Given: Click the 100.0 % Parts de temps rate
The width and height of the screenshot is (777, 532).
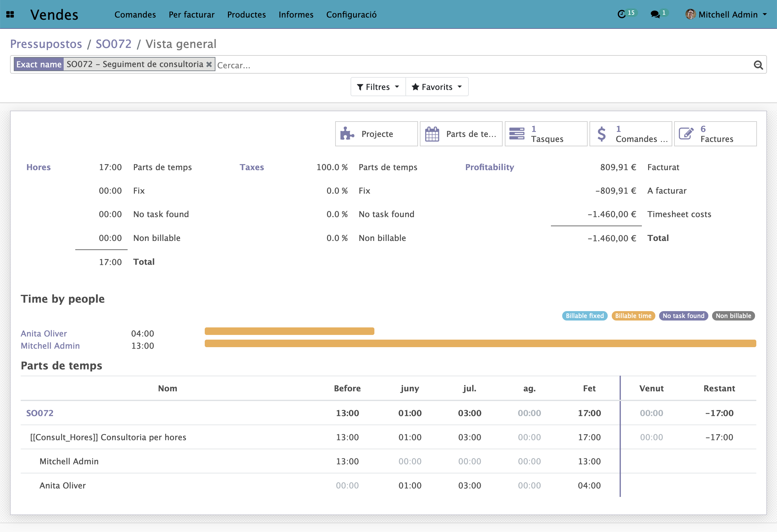Looking at the screenshot, I should click(332, 167).
